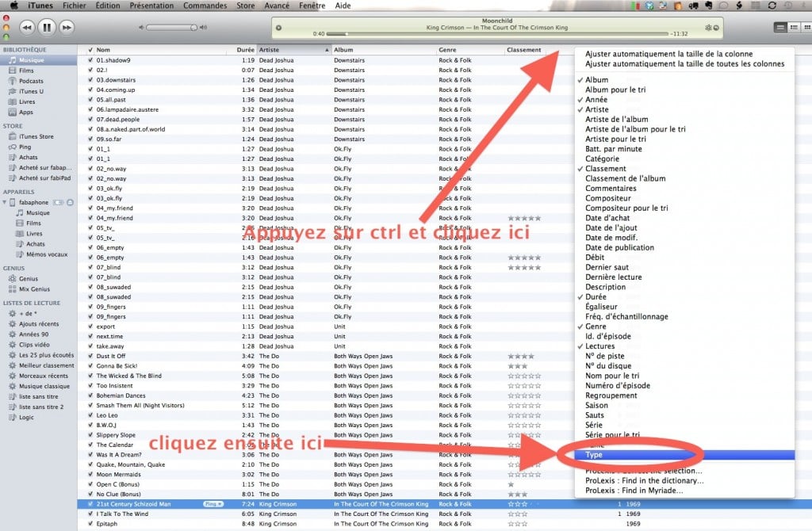Sort by the Artiste column header
The image size is (812, 531).
[293, 50]
